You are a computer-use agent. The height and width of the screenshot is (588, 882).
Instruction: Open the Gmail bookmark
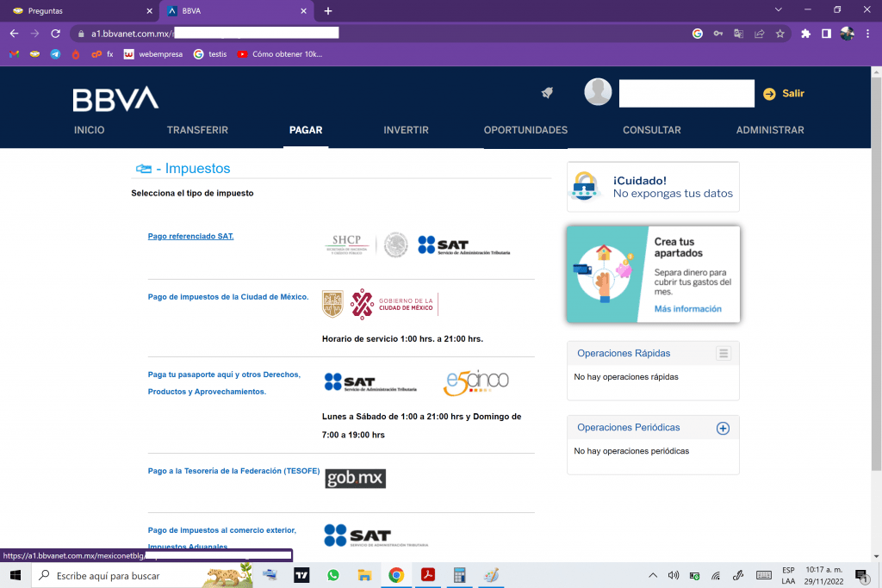[15, 54]
